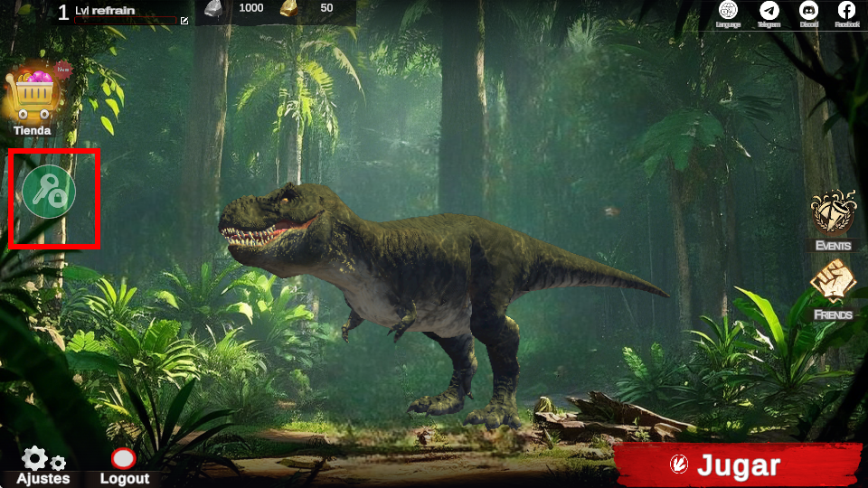
Task: Click the player name 'Lvl refrain'
Action: point(105,11)
